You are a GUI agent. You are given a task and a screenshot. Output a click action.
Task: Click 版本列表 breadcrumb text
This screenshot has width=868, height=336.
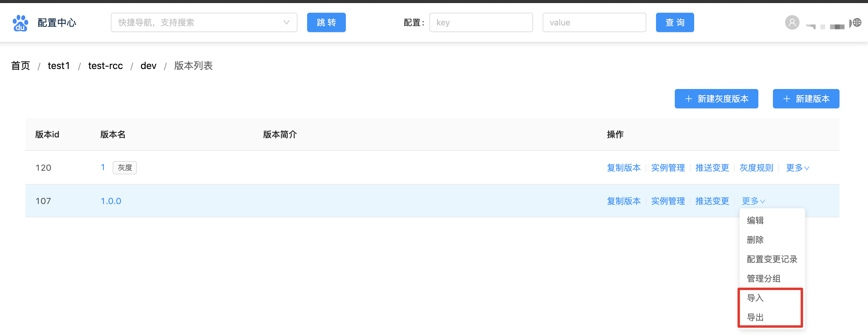coord(193,66)
